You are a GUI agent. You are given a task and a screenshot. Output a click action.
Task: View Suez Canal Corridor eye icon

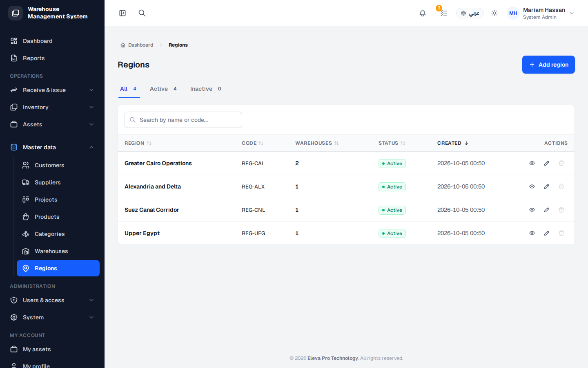(532, 210)
